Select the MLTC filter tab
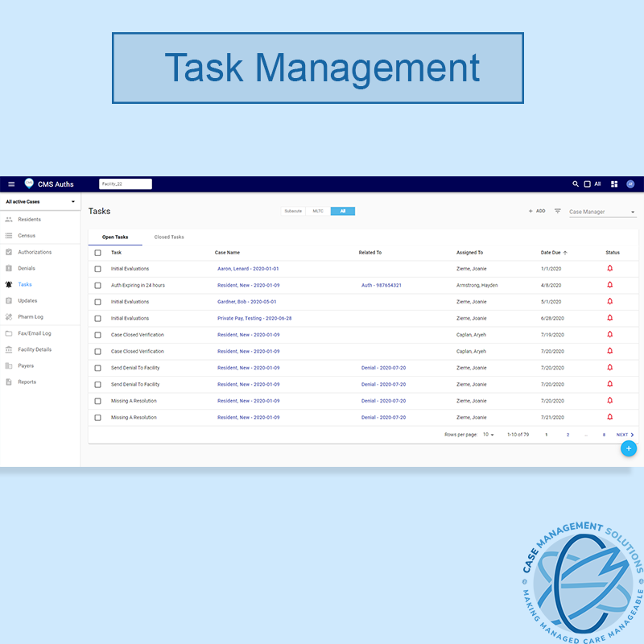 tap(317, 210)
